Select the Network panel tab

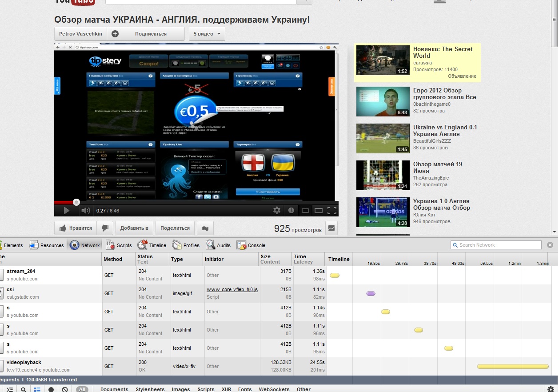click(85, 245)
